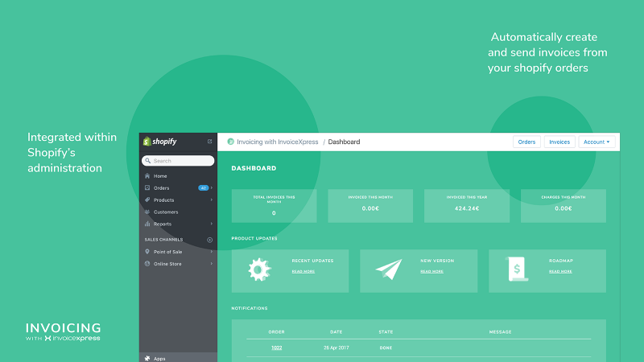
Task: Click the search magnifier icon
Action: tap(148, 161)
